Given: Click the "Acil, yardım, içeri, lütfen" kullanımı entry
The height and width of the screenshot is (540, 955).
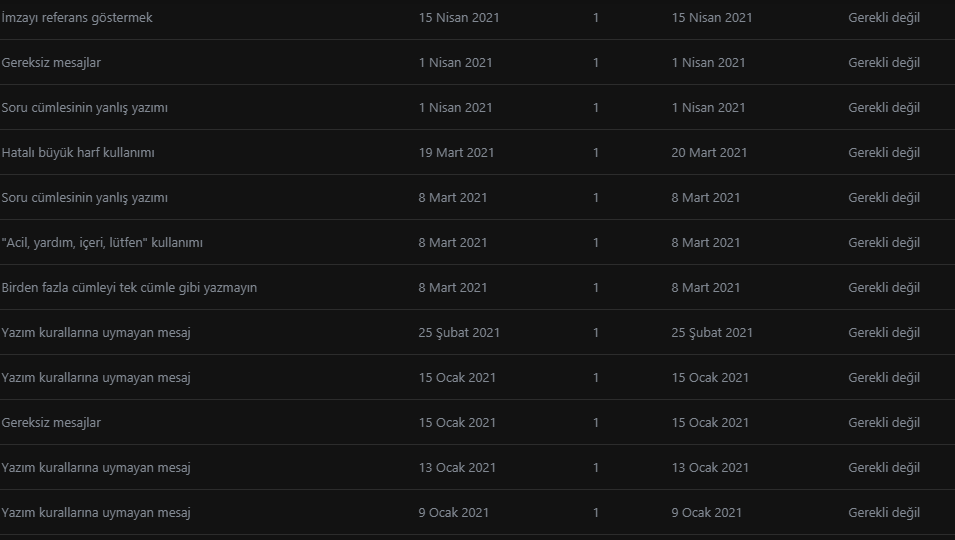Looking at the screenshot, I should (102, 243).
